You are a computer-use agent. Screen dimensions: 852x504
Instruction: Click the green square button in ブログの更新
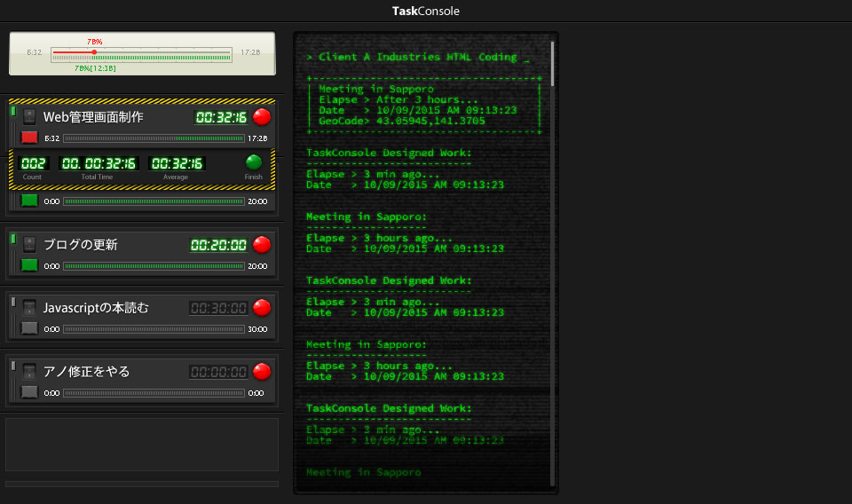[x=29, y=265]
